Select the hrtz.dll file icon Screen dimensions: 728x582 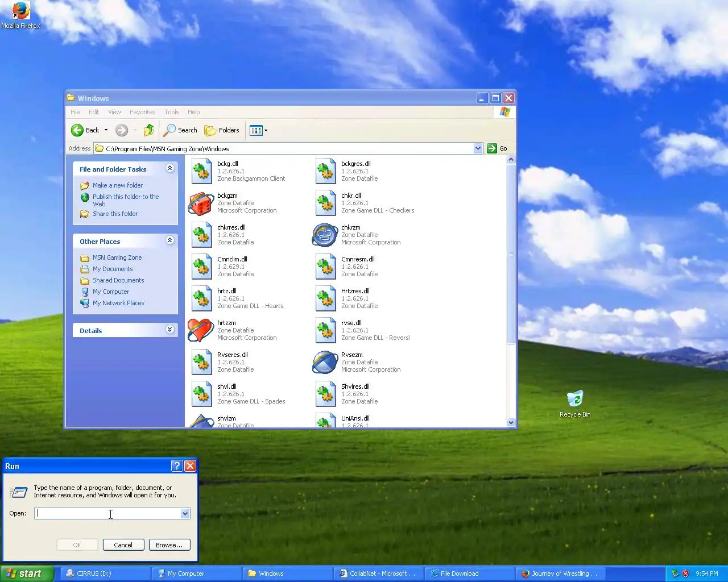click(201, 299)
